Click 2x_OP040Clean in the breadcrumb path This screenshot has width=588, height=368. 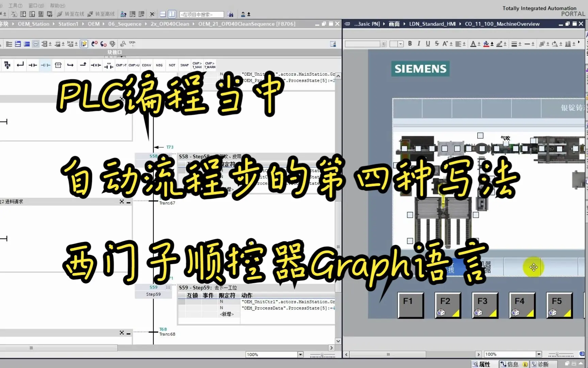click(170, 24)
